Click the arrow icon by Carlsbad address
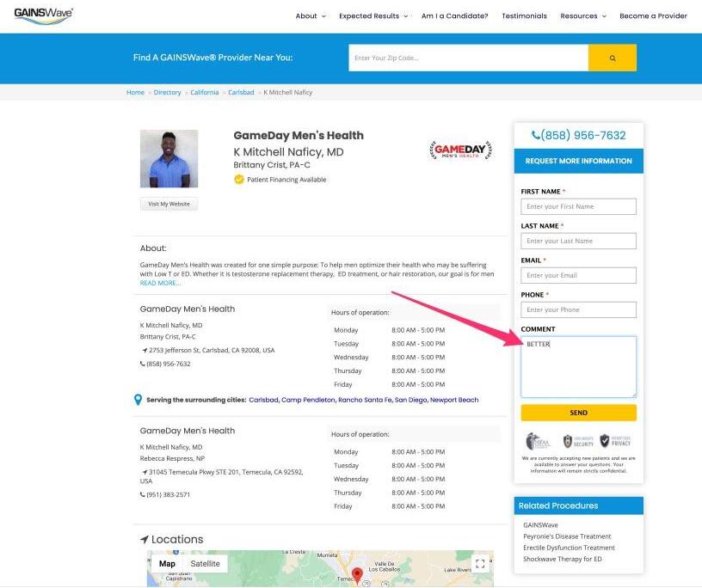 coord(145,351)
